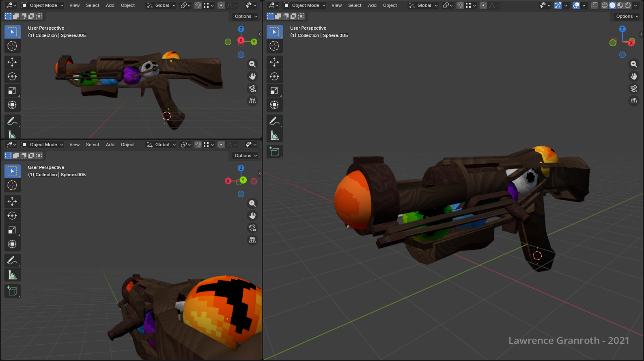The width and height of the screenshot is (644, 361).
Task: Switch to wireframe shading in the large viewport
Action: (605, 5)
